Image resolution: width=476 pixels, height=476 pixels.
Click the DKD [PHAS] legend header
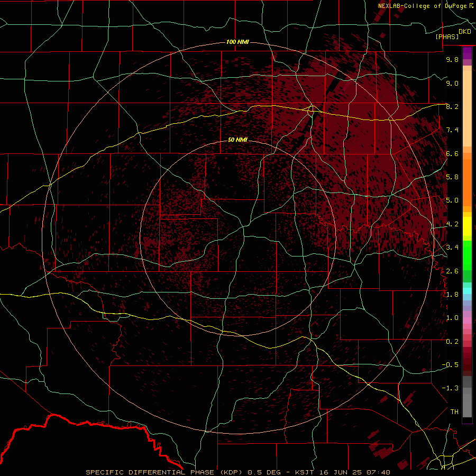point(453,34)
